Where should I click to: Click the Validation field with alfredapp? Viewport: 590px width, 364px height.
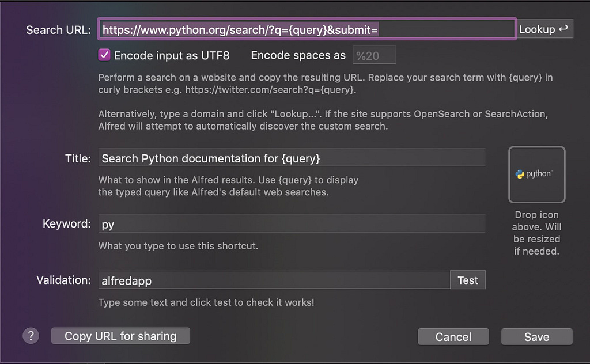[x=274, y=280]
